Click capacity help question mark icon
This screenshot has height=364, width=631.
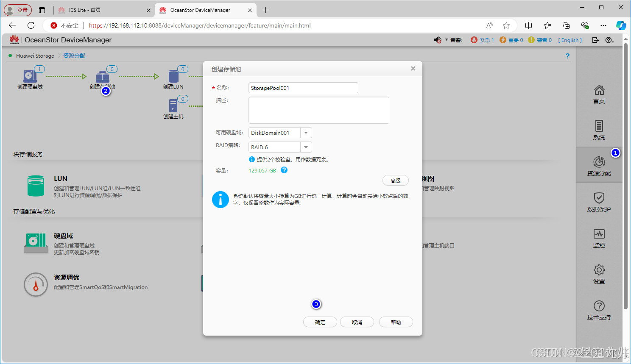click(x=284, y=170)
